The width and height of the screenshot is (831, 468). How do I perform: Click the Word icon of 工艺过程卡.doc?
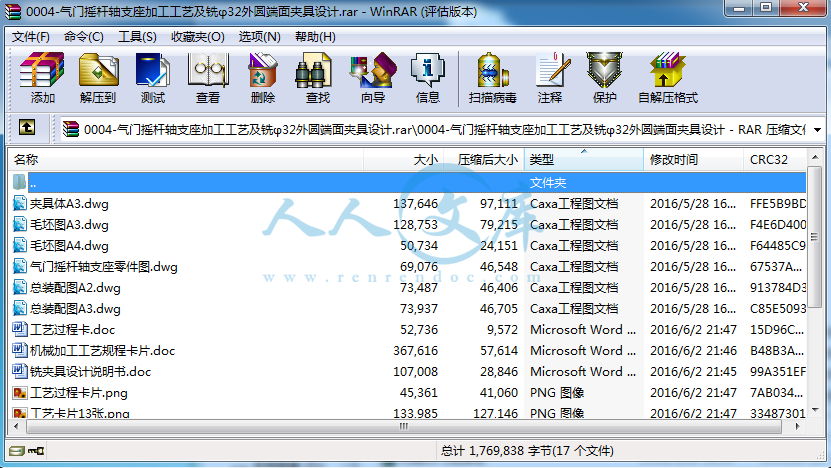click(x=20, y=330)
